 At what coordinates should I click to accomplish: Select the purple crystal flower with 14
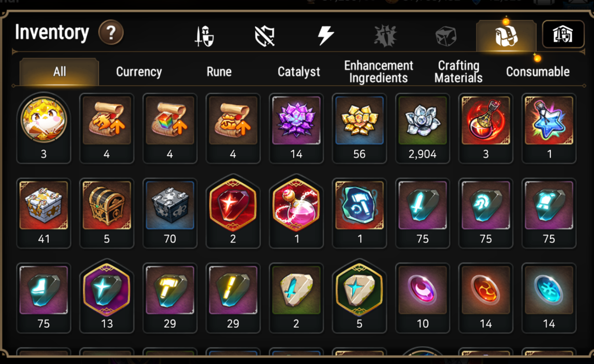(x=296, y=128)
